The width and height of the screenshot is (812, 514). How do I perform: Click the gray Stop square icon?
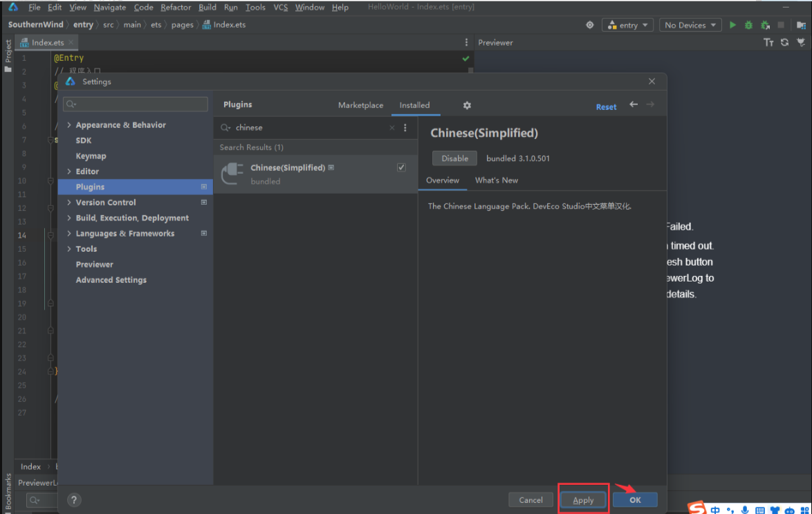[781, 25]
